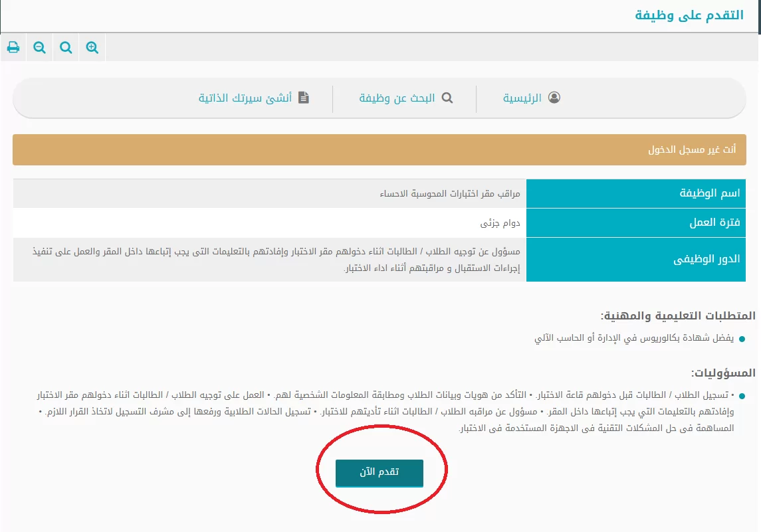Open the أنشئ سيرتك الذاتية menu item

(x=245, y=98)
